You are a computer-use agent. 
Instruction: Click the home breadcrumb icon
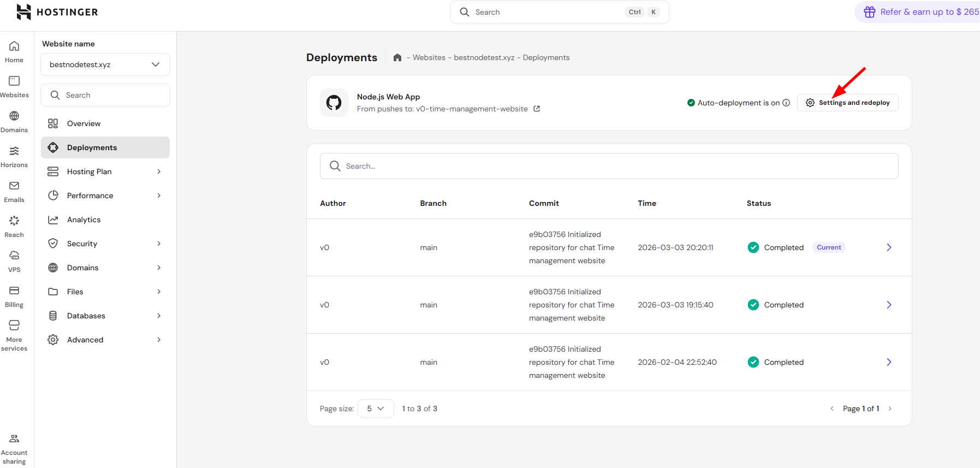tap(397, 58)
